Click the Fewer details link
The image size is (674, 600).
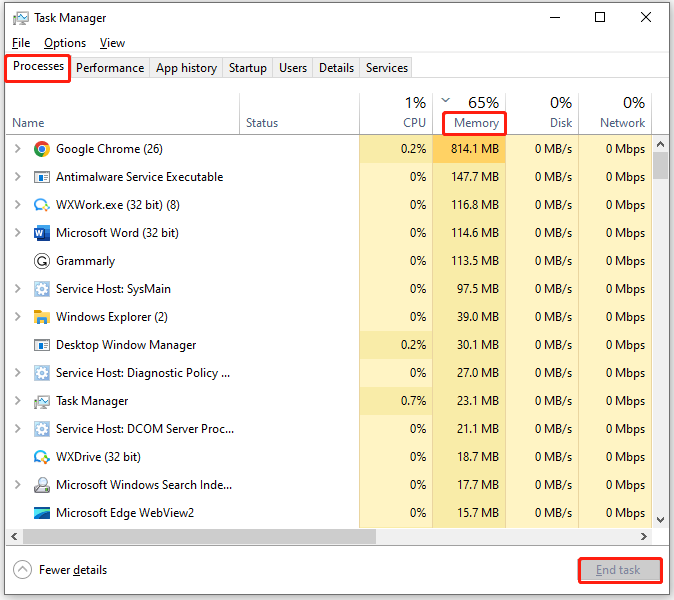(x=73, y=570)
